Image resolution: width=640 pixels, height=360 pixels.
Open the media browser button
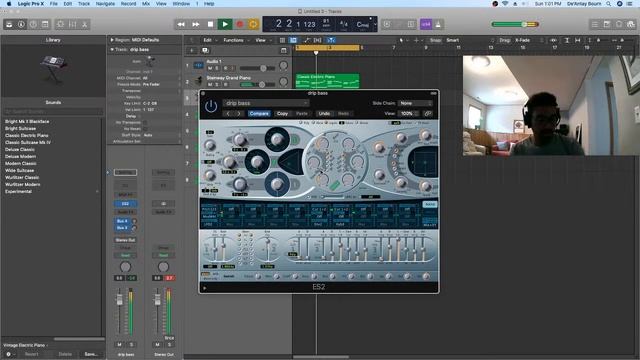[631, 24]
